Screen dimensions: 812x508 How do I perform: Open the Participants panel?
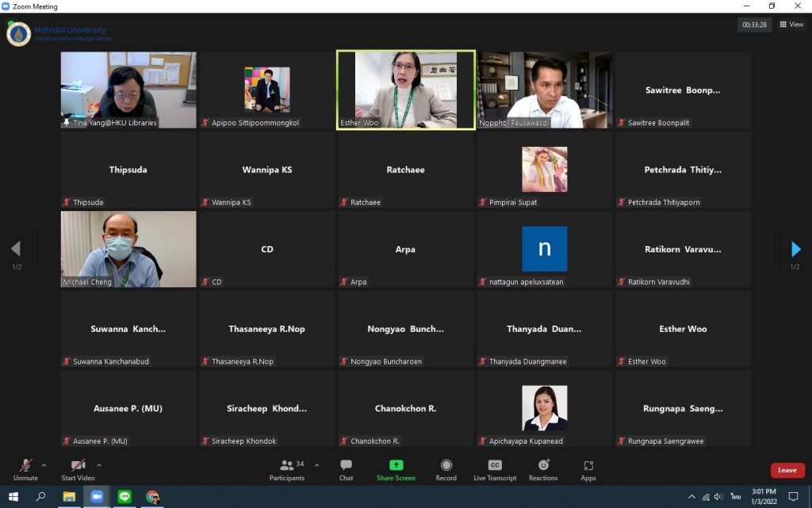[x=287, y=469]
